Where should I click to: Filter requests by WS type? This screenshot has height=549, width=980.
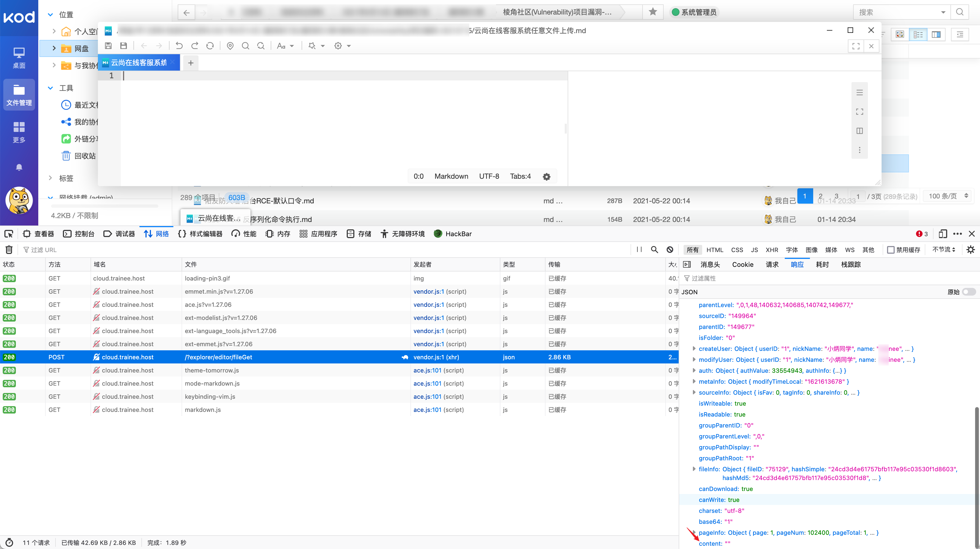[x=850, y=250]
